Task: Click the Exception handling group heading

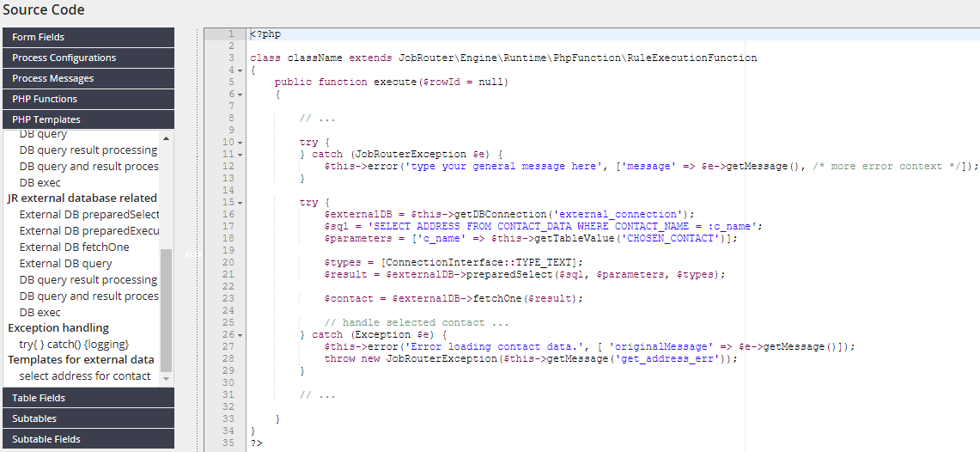Action: pyautogui.click(x=58, y=327)
